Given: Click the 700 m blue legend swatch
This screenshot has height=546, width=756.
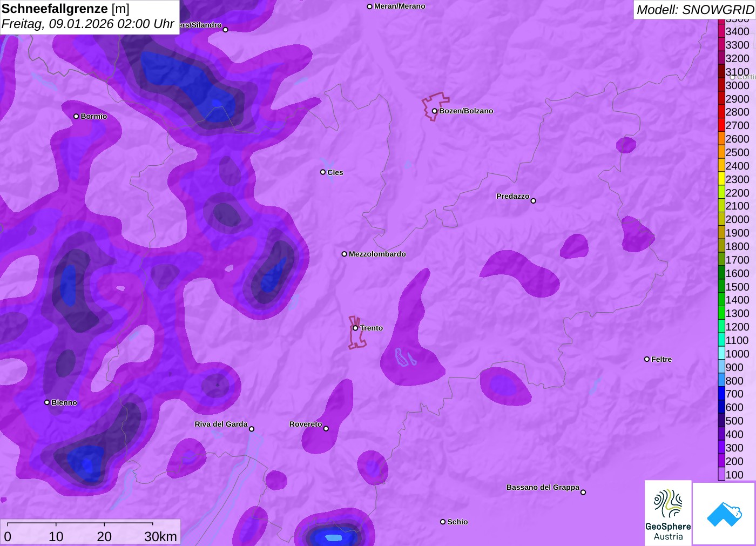Looking at the screenshot, I should [721, 394].
